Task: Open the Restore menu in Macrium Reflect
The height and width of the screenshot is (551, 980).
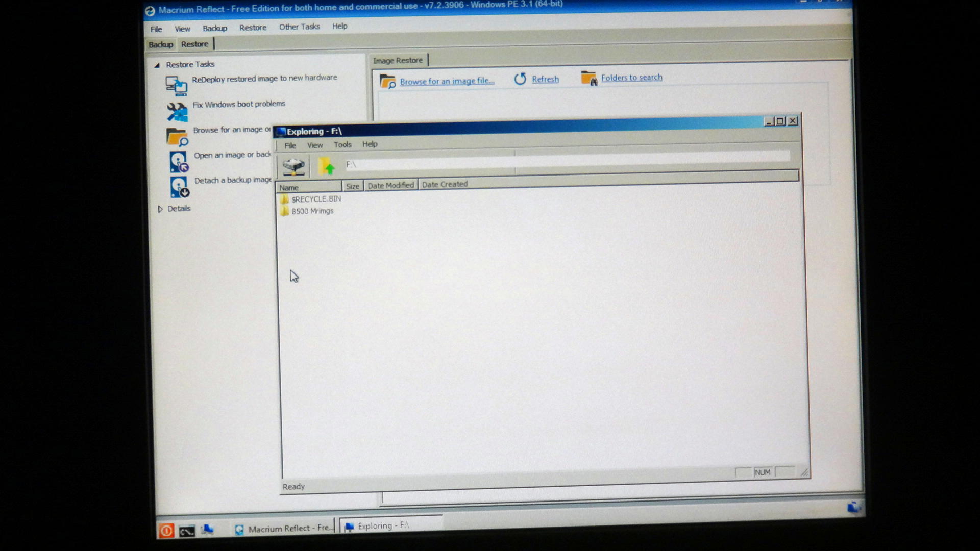Action: coord(253,28)
